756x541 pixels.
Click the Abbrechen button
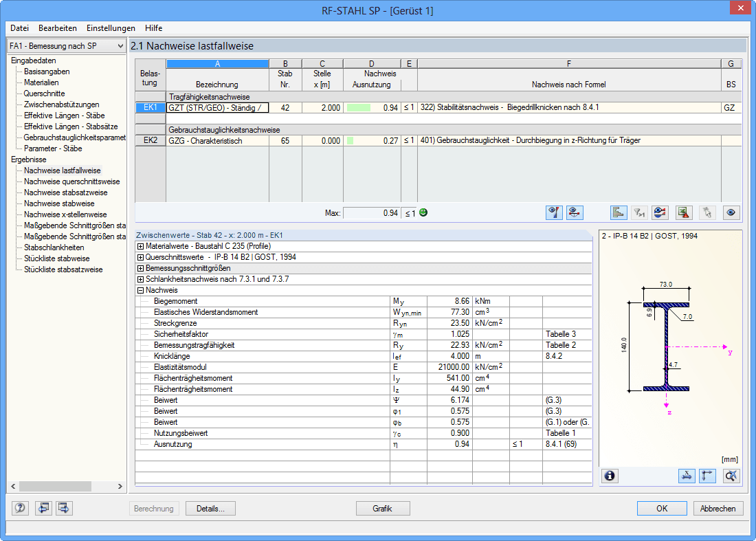pos(718,509)
